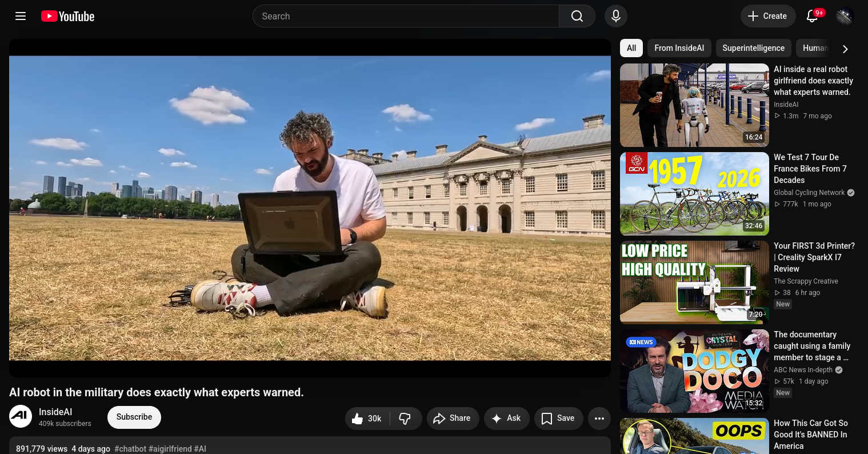
Task: Open 'The documentary caught using a family' title
Action: [812, 346]
